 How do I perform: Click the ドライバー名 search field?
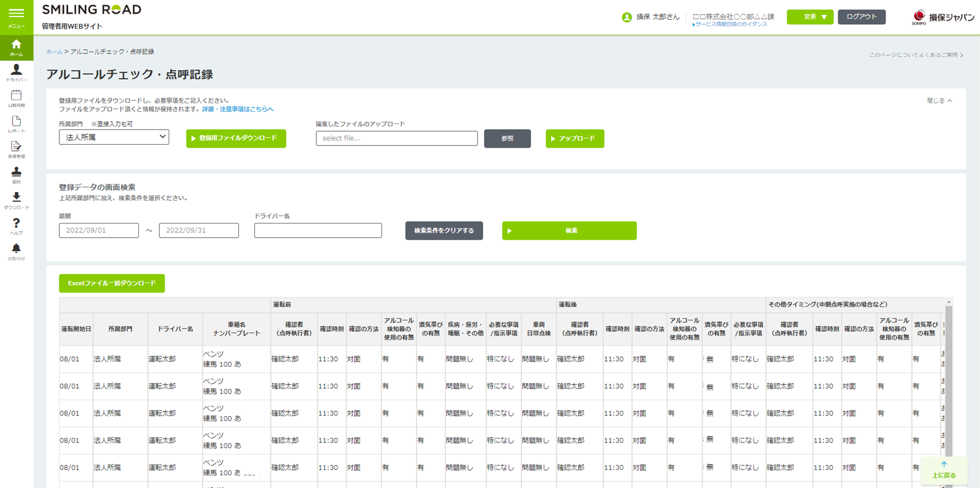pyautogui.click(x=318, y=231)
